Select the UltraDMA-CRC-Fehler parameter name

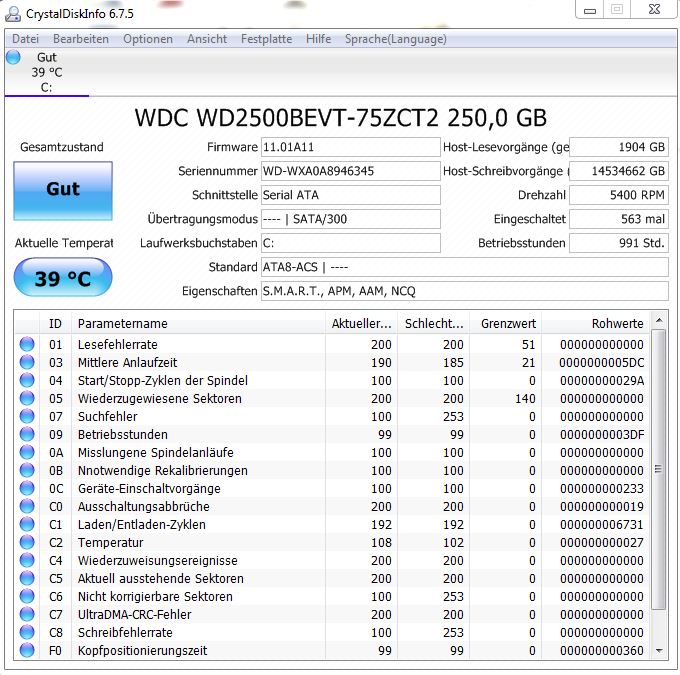134,615
